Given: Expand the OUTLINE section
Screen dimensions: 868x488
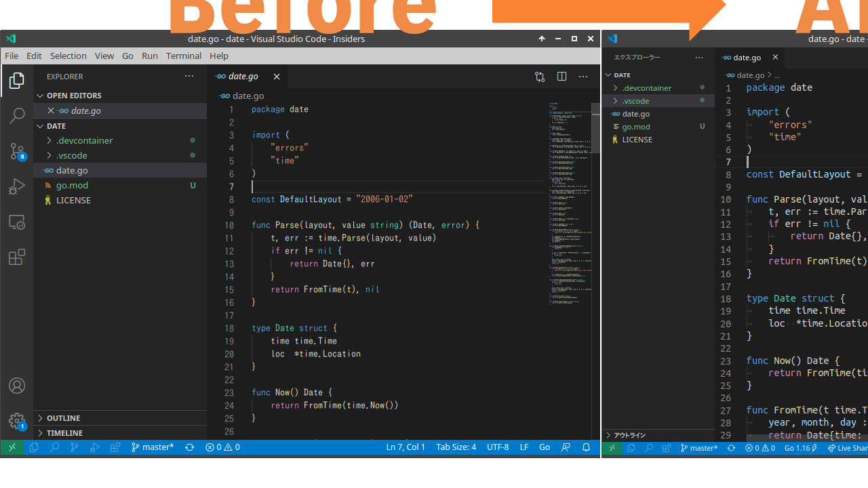Looking at the screenshot, I should tap(120, 418).
